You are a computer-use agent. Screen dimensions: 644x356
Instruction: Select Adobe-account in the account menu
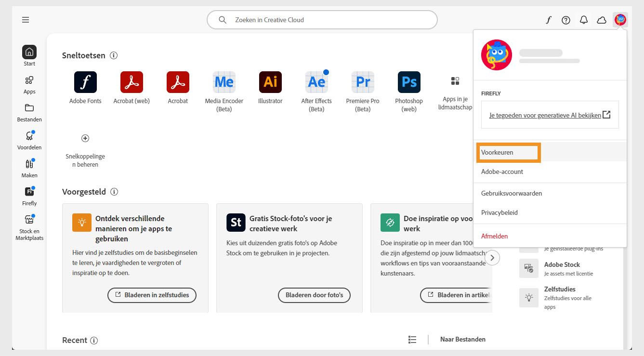pos(550,171)
